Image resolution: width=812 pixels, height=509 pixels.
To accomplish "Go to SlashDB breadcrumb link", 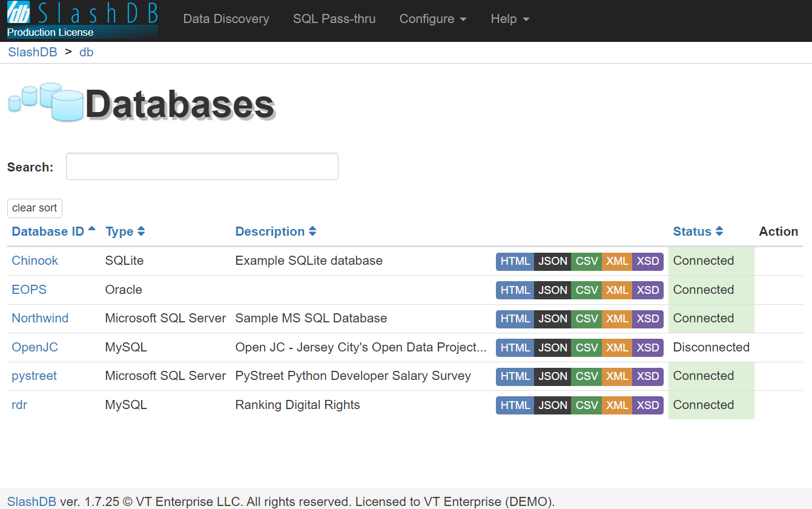I will [x=33, y=52].
